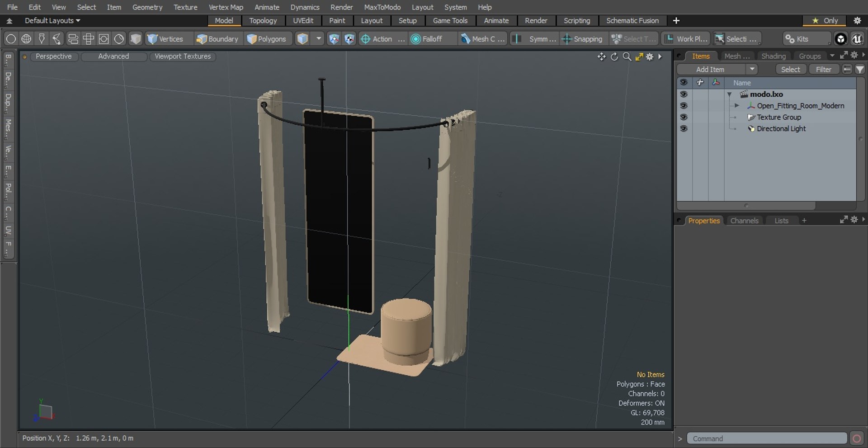868x448 pixels.
Task: Click the clock-like circle toolbar icon
Action: (119, 39)
